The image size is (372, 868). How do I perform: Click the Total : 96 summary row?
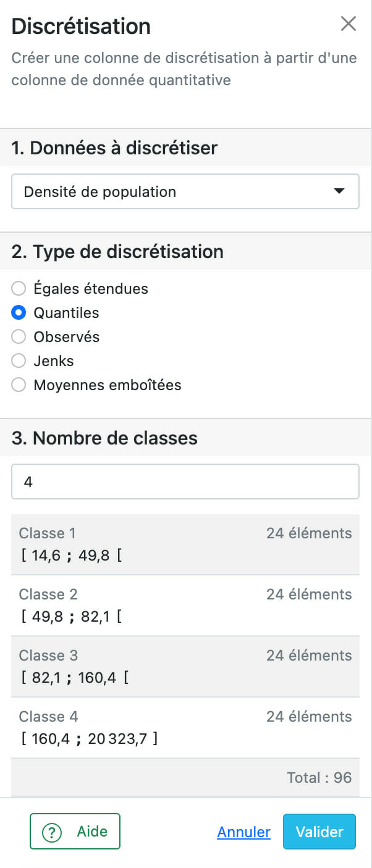185,777
